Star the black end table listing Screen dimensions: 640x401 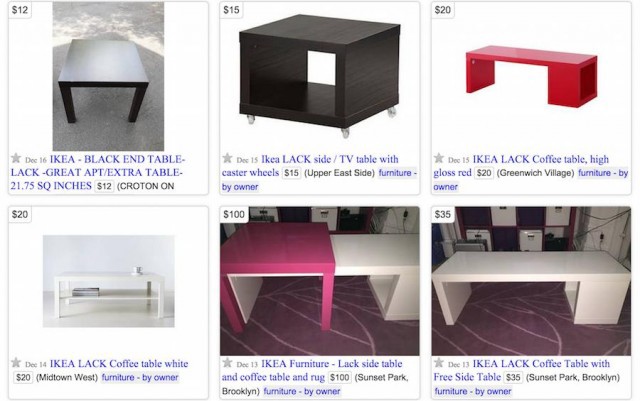click(x=16, y=158)
